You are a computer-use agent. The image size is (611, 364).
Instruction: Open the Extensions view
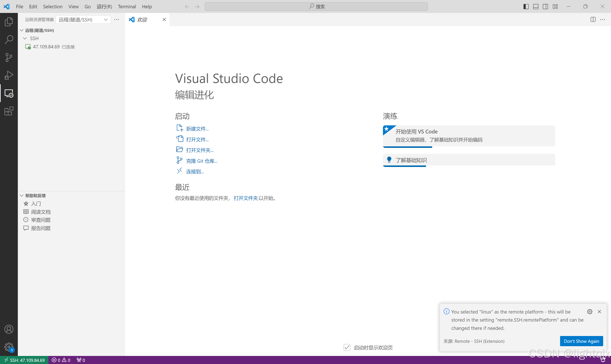pyautogui.click(x=9, y=111)
